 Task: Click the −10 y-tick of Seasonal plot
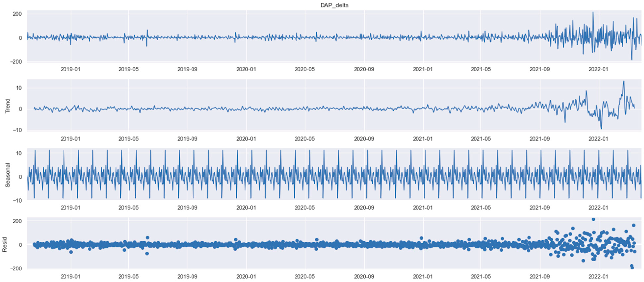coord(17,201)
